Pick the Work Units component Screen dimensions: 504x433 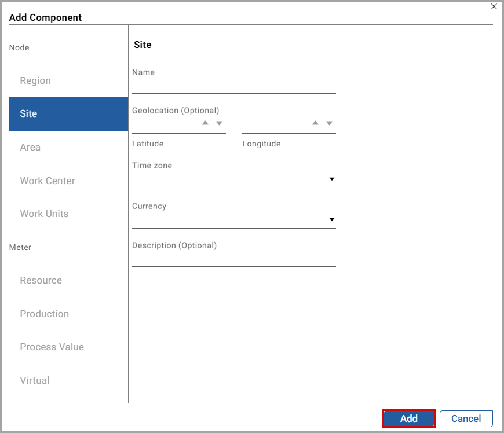pos(44,214)
